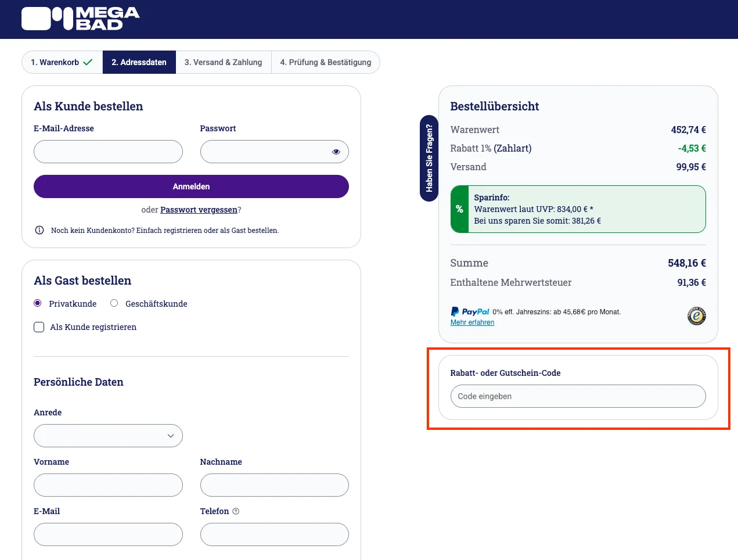Show password with the eye icon
The height and width of the screenshot is (560, 738).
pos(336,152)
